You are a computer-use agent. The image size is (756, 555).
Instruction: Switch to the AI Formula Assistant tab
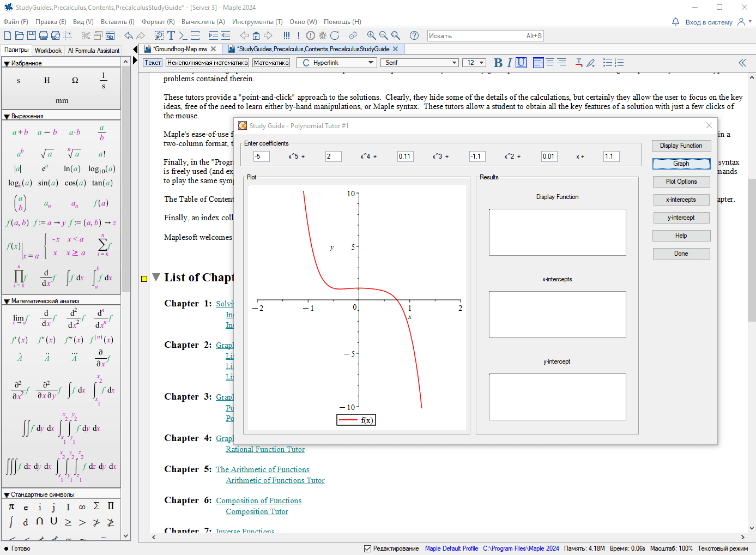(94, 50)
